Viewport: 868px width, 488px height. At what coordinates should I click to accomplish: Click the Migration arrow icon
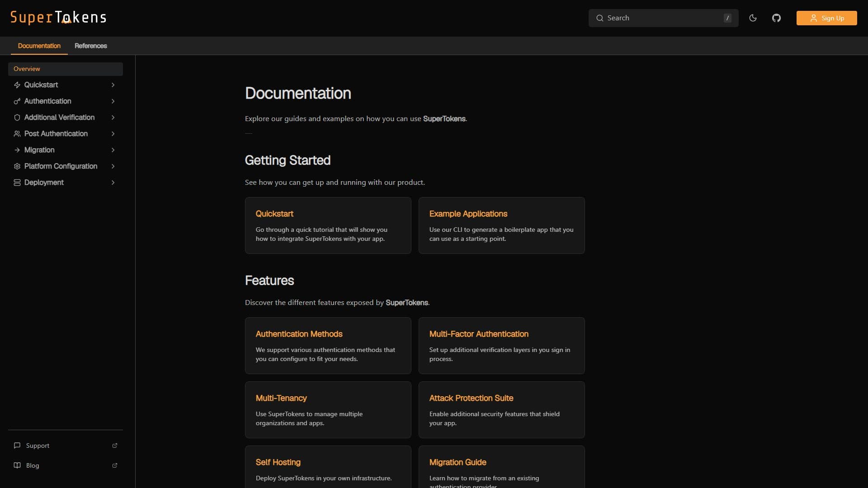17,150
